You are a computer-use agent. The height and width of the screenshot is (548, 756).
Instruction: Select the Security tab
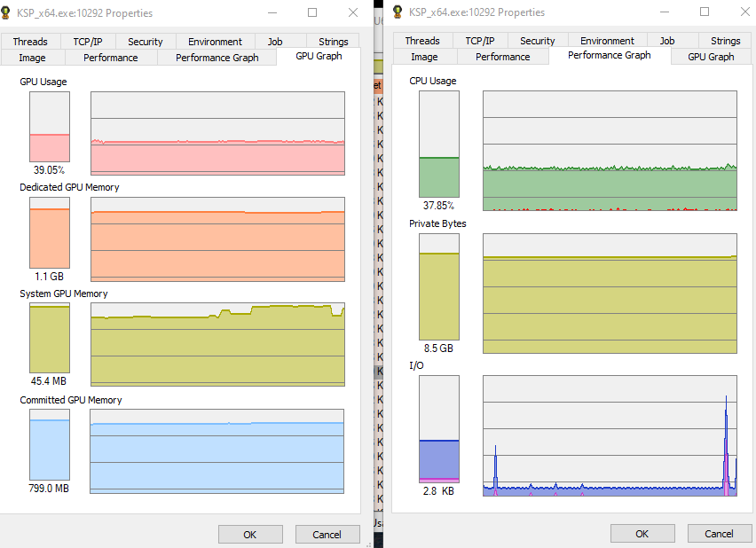coord(144,41)
